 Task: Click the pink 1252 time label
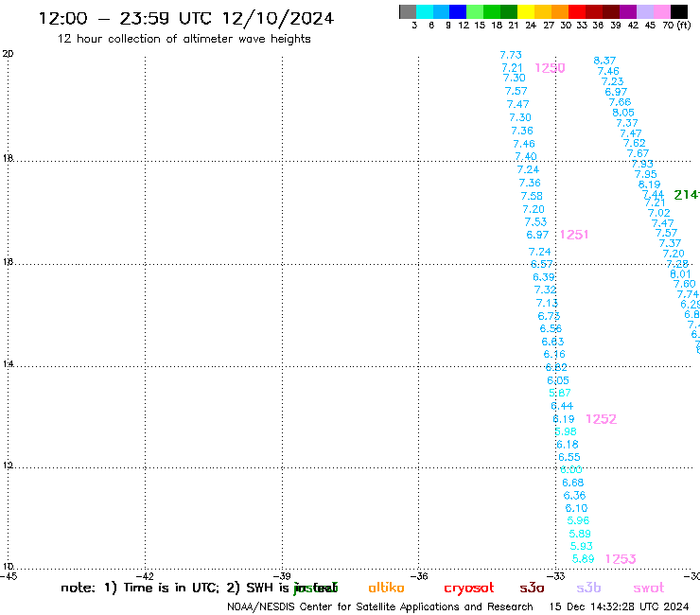click(x=601, y=419)
